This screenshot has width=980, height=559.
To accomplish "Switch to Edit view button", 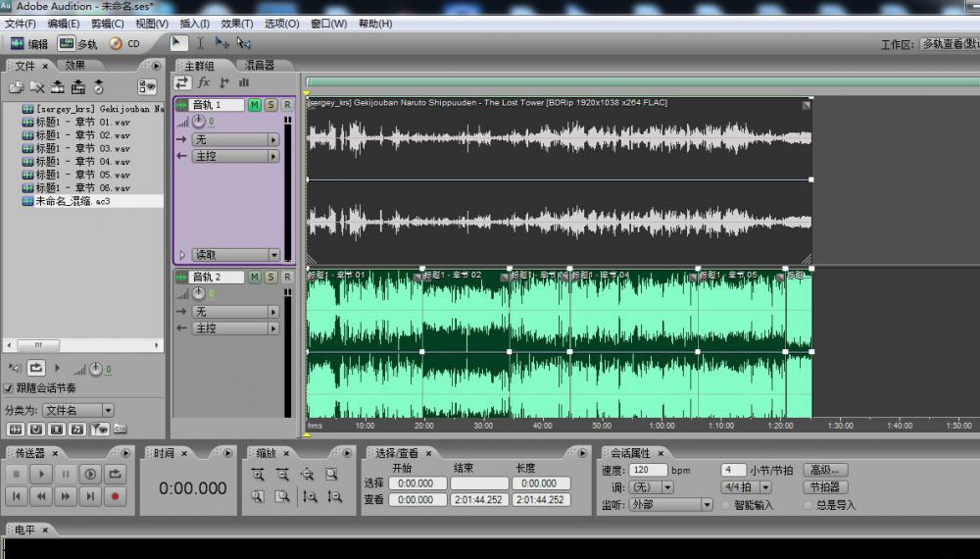I will [x=29, y=44].
